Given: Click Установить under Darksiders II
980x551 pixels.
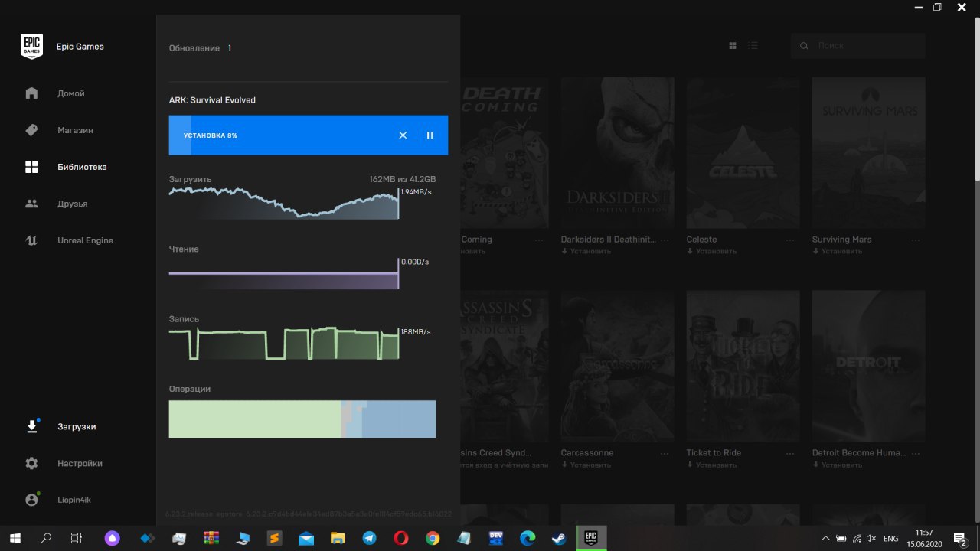Looking at the screenshot, I should tap(586, 251).
